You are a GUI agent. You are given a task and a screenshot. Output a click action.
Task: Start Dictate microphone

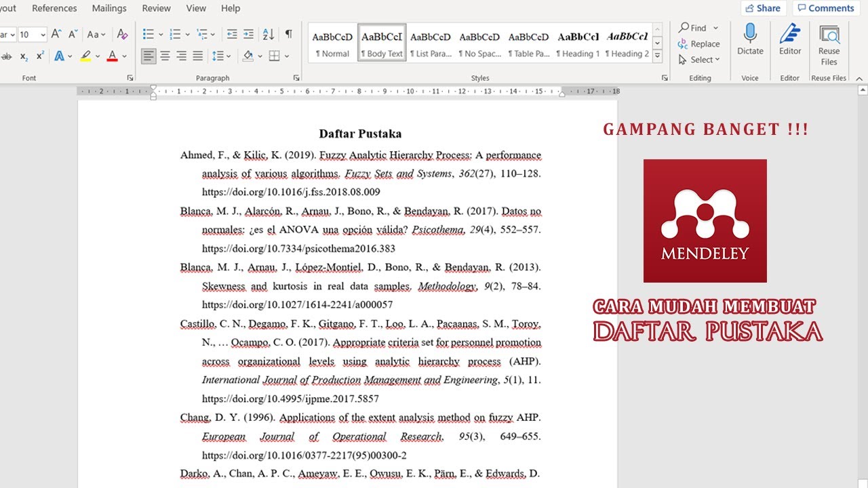click(x=750, y=40)
